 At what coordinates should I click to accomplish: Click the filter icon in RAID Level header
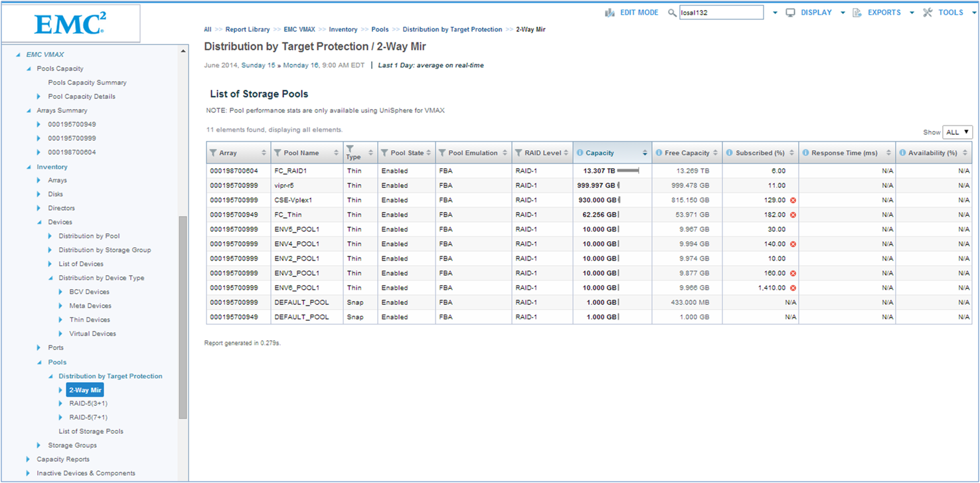click(519, 153)
